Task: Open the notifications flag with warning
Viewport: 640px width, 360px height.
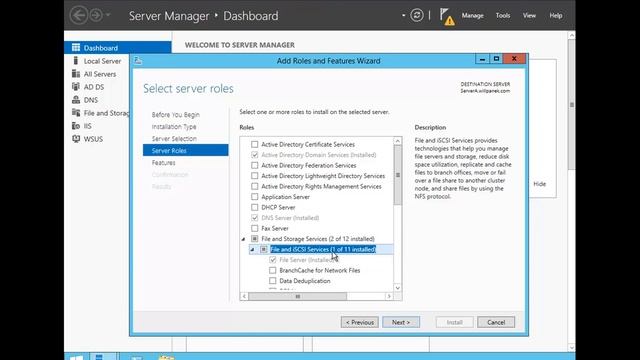Action: click(x=447, y=17)
